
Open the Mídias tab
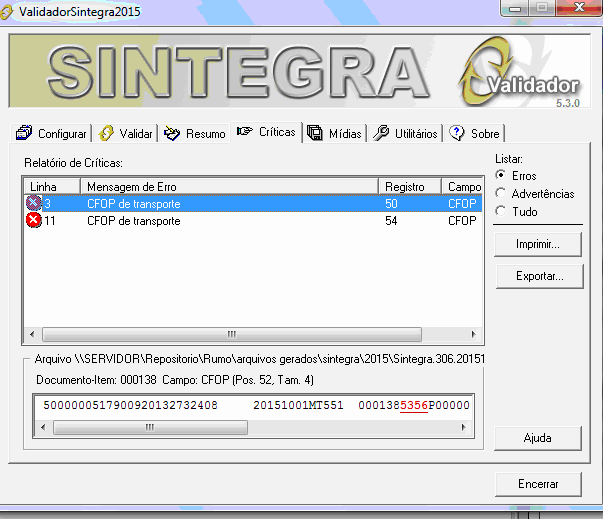334,133
